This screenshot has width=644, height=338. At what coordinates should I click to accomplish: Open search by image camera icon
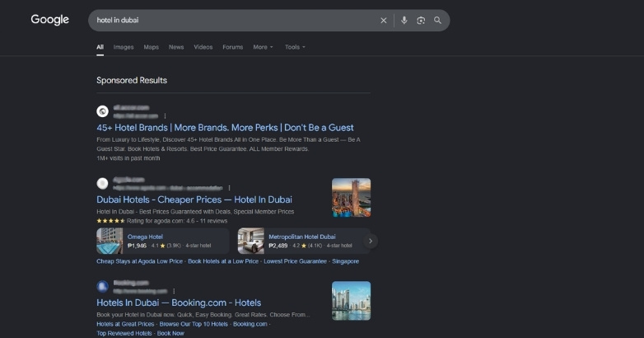point(421,20)
